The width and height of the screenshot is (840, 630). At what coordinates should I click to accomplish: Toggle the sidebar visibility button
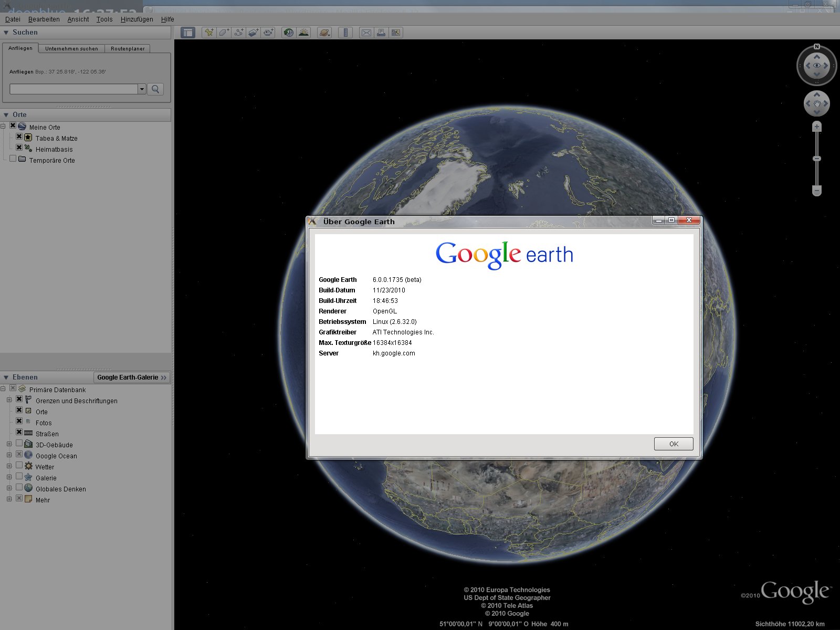[x=188, y=33]
